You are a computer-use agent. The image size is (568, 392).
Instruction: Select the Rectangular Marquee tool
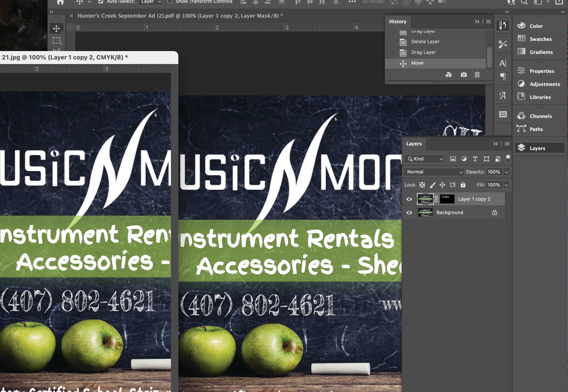coord(56,41)
